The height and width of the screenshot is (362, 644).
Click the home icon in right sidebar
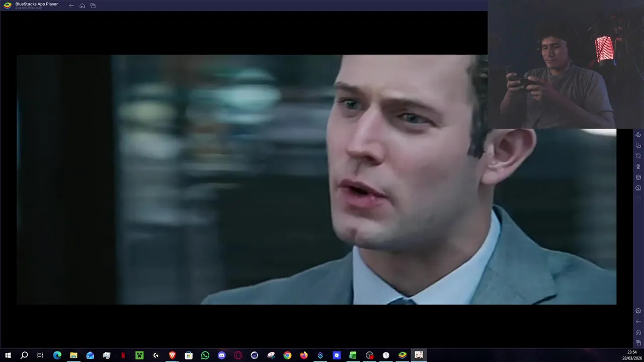[638, 332]
